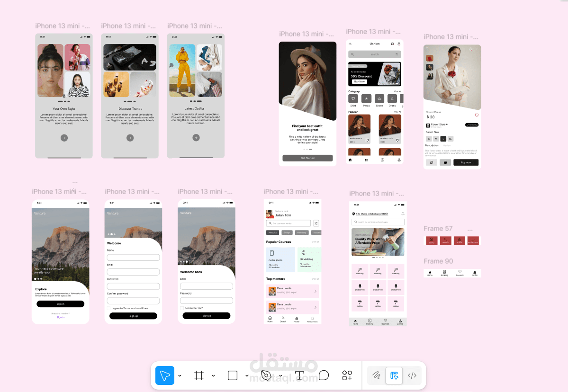Click the Quality Work With Affordable Price banner
The image size is (568, 392).
[378, 242]
